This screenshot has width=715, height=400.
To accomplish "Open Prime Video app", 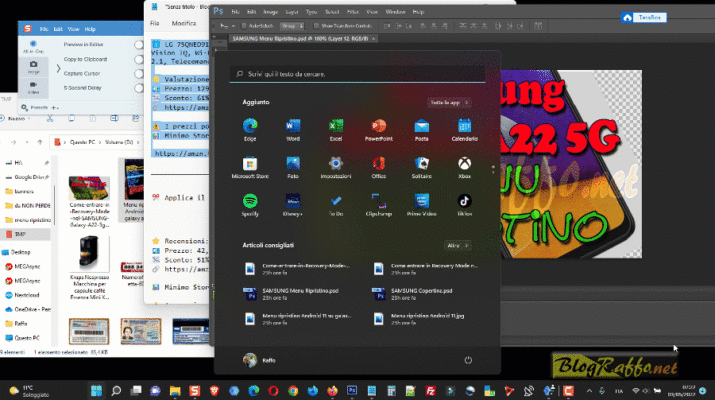I will click(x=421, y=205).
